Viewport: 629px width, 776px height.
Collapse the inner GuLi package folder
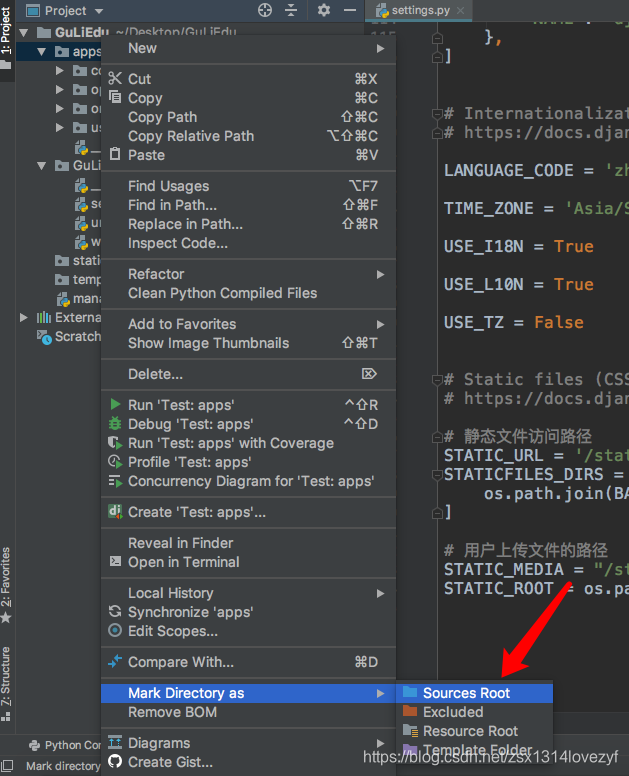(42, 165)
